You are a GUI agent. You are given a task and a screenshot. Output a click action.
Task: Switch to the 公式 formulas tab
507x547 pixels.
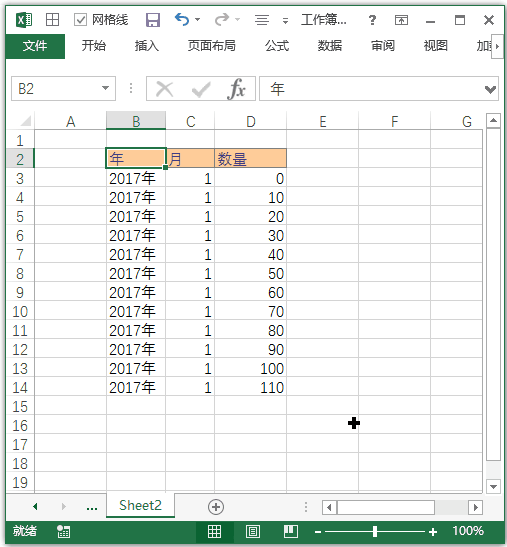tap(277, 46)
